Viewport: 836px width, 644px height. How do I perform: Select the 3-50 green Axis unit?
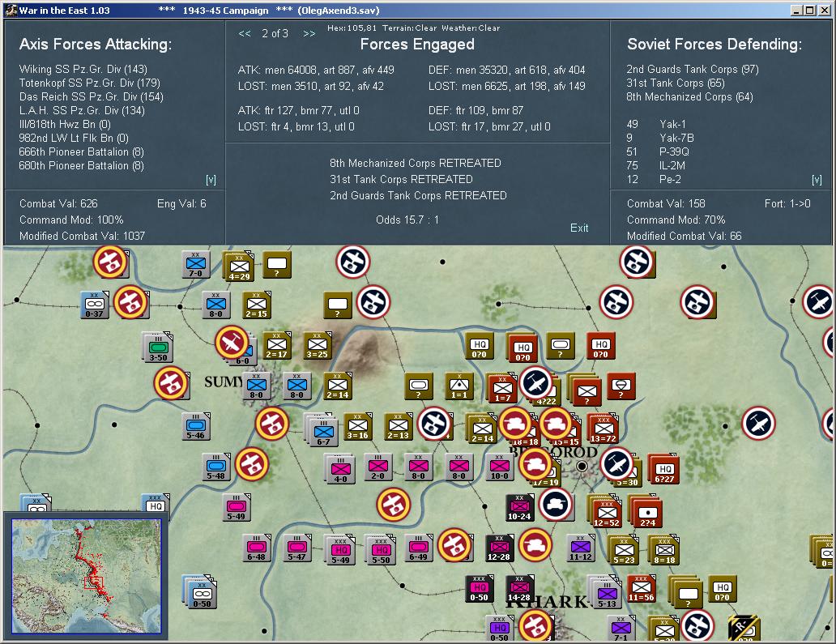[158, 348]
